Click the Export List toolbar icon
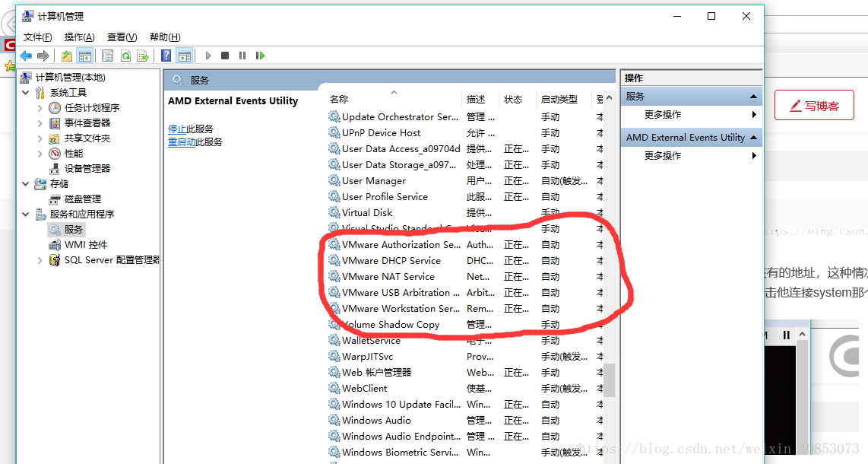This screenshot has height=464, width=868. pos(143,56)
